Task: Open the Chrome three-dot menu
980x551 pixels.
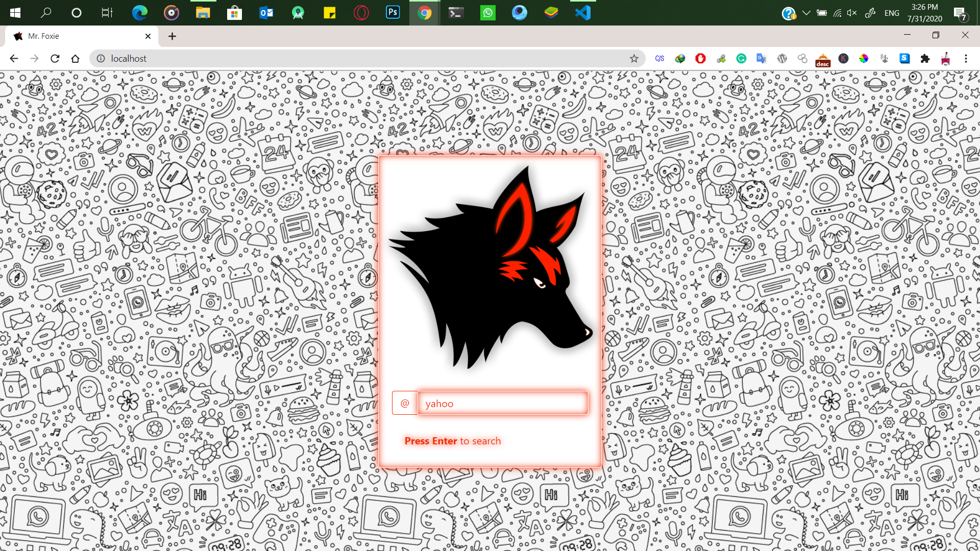Action: 966,59
